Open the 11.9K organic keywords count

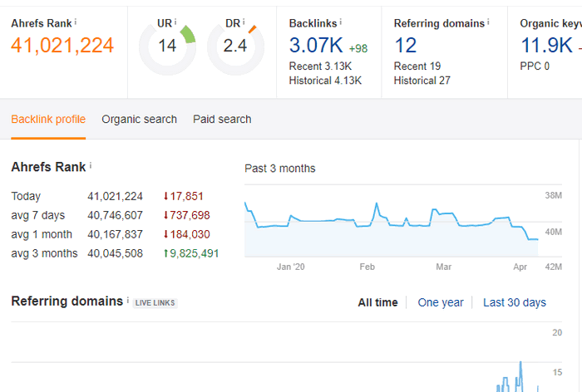(547, 46)
